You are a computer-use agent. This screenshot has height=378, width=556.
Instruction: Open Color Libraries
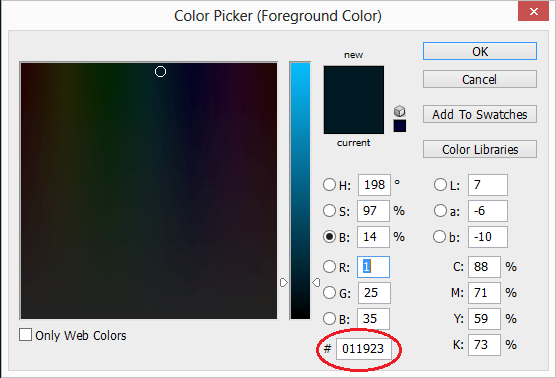(x=480, y=149)
